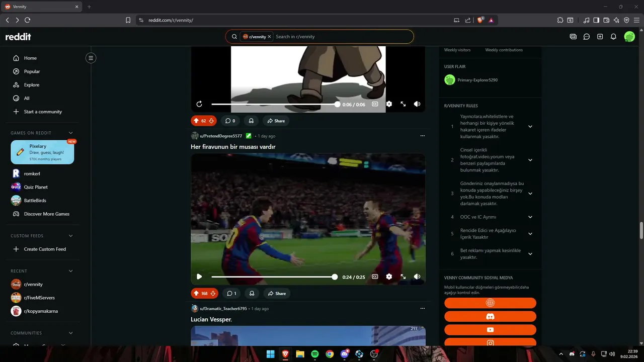644x362 pixels.
Task: Open the green user avatar menu
Action: pyautogui.click(x=629, y=37)
